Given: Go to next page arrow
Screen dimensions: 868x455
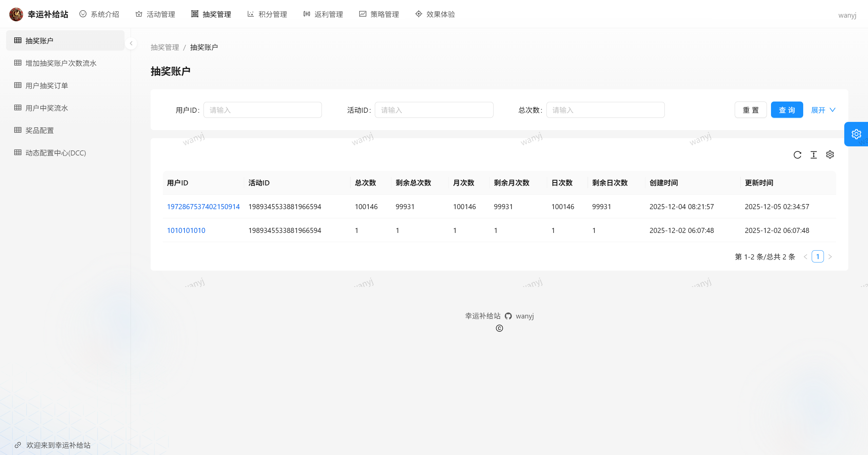Looking at the screenshot, I should [830, 257].
